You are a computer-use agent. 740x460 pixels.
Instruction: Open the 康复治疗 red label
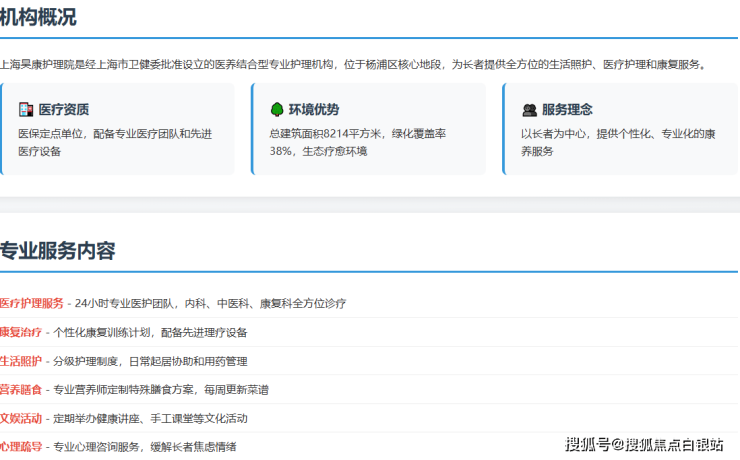[21, 332]
